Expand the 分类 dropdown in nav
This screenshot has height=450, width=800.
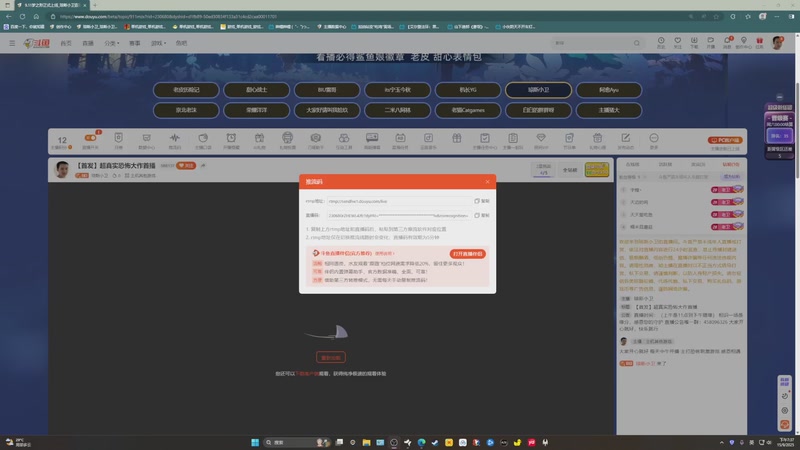tap(112, 43)
